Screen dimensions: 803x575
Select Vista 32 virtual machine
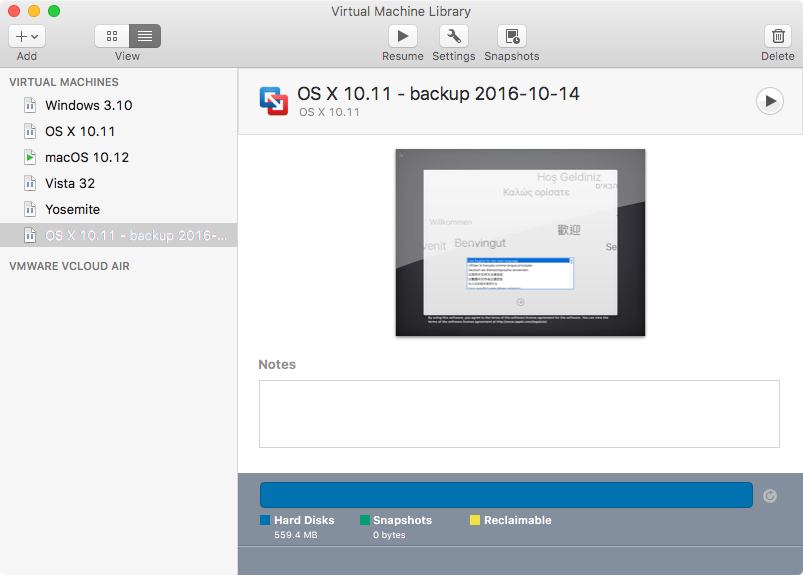pyautogui.click(x=118, y=183)
